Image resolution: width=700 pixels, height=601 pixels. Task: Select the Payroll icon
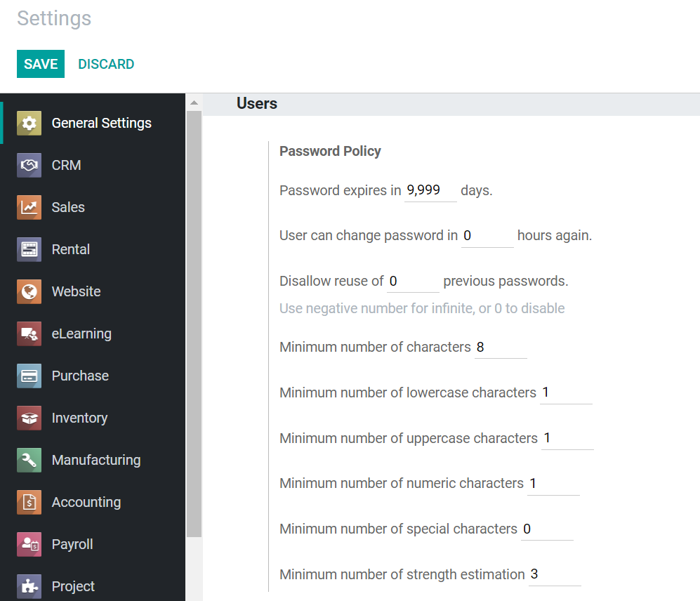coord(29,544)
